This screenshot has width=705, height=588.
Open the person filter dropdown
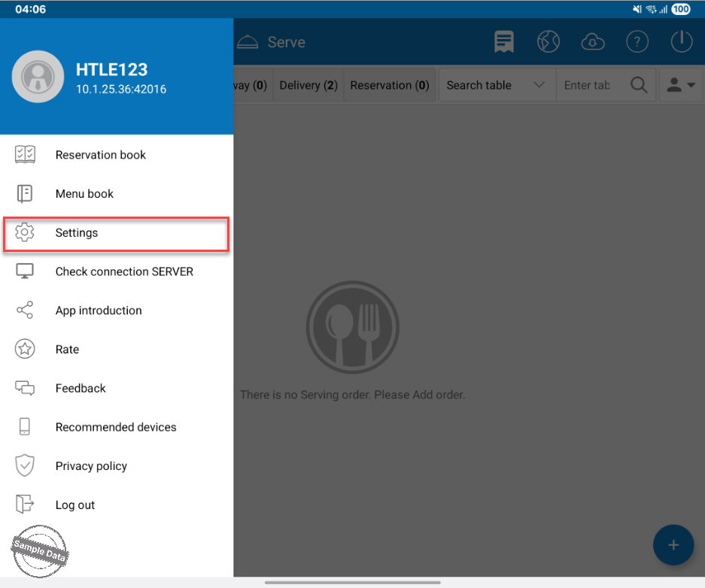click(x=680, y=85)
